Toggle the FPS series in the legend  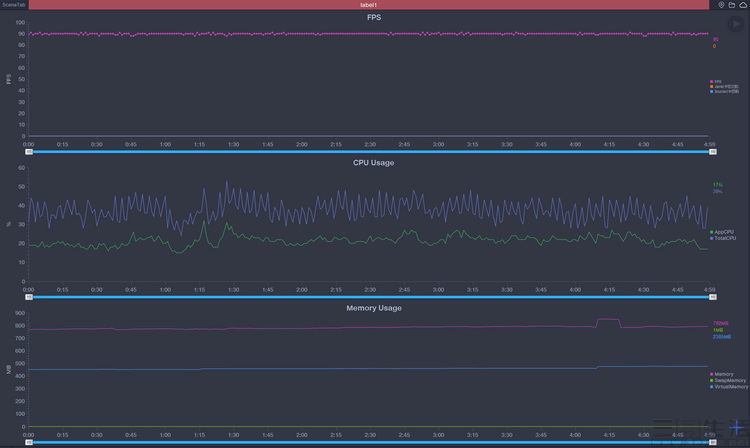coord(716,82)
